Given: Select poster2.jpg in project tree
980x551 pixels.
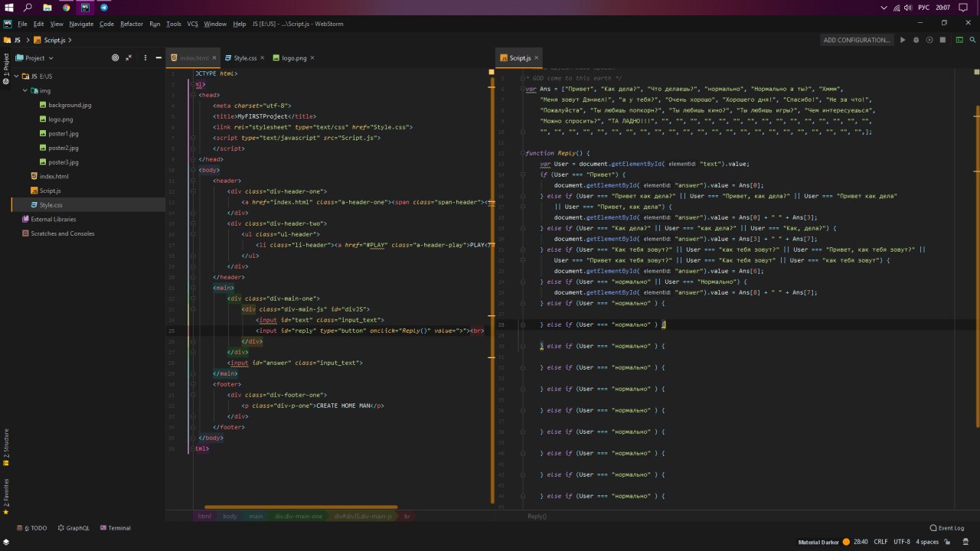Looking at the screenshot, I should coord(63,148).
